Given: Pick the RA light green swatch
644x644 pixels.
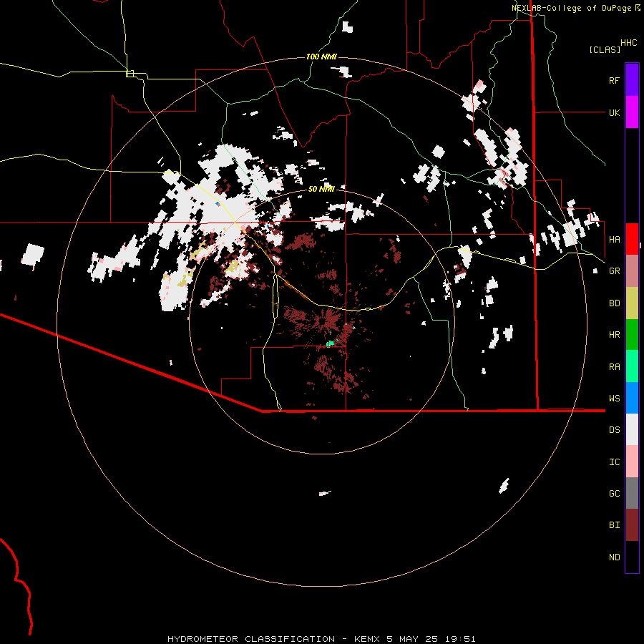Looking at the screenshot, I should (632, 366).
